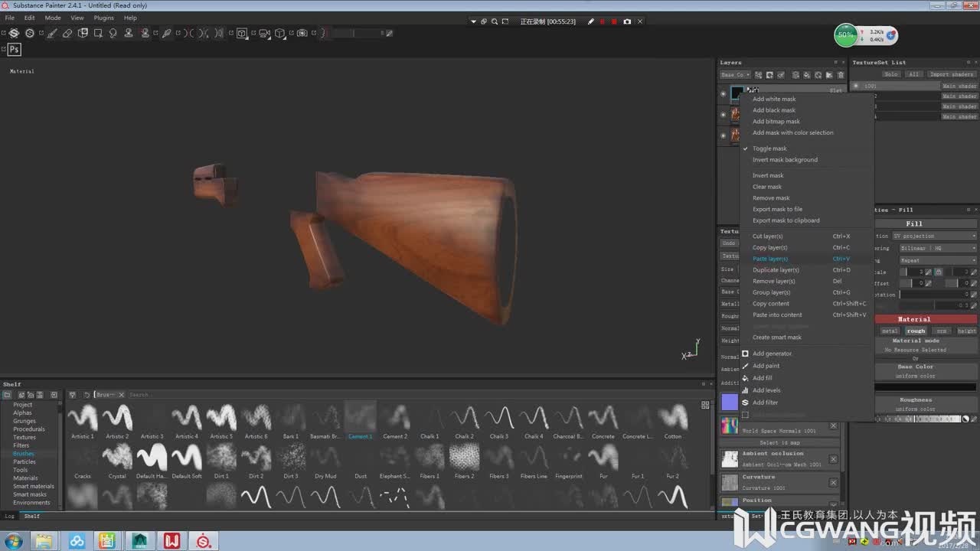Click the red stop recording button
980x551 pixels.
point(614,21)
